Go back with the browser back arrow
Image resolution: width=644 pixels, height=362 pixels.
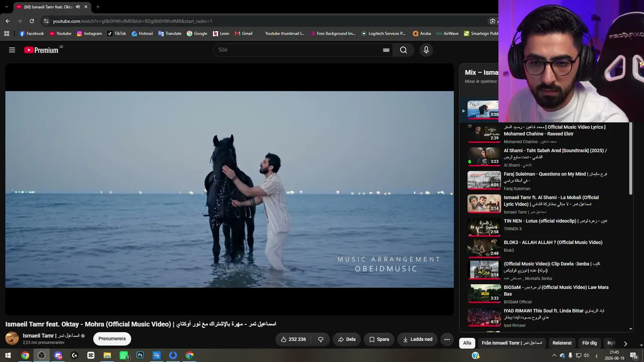point(8,21)
